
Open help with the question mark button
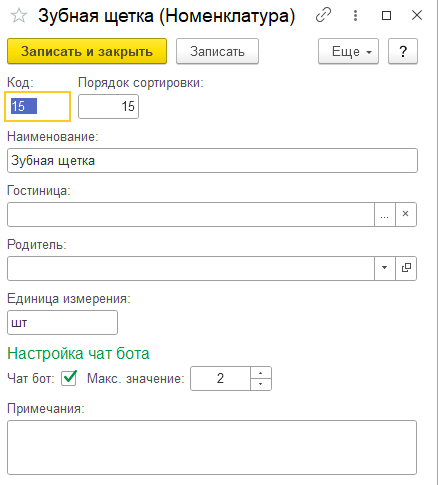(403, 51)
